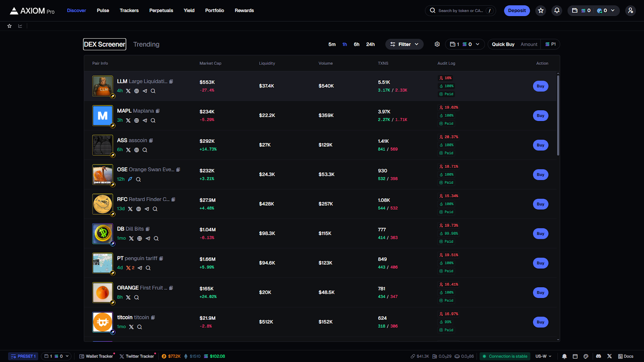Image resolution: width=644 pixels, height=362 pixels.
Task: Open the Twitter Tracker in footer
Action: 137,356
